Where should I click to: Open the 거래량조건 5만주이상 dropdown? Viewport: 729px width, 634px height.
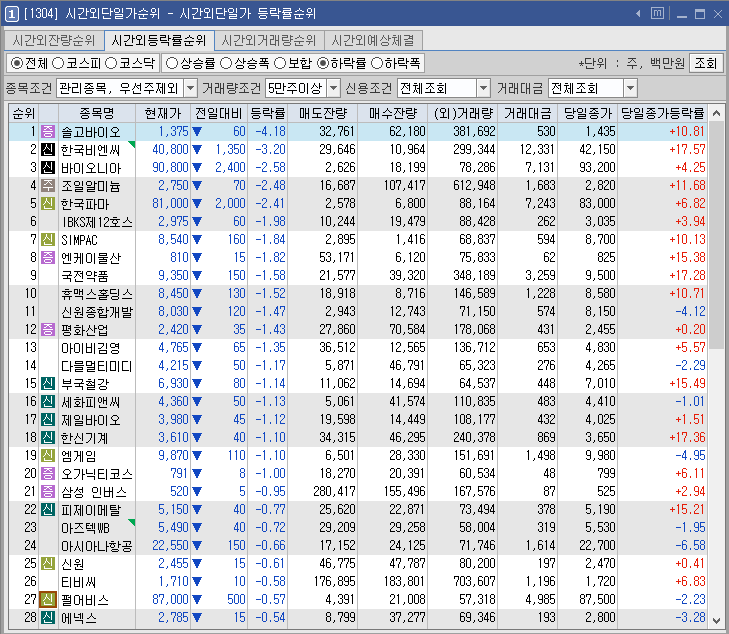333,88
